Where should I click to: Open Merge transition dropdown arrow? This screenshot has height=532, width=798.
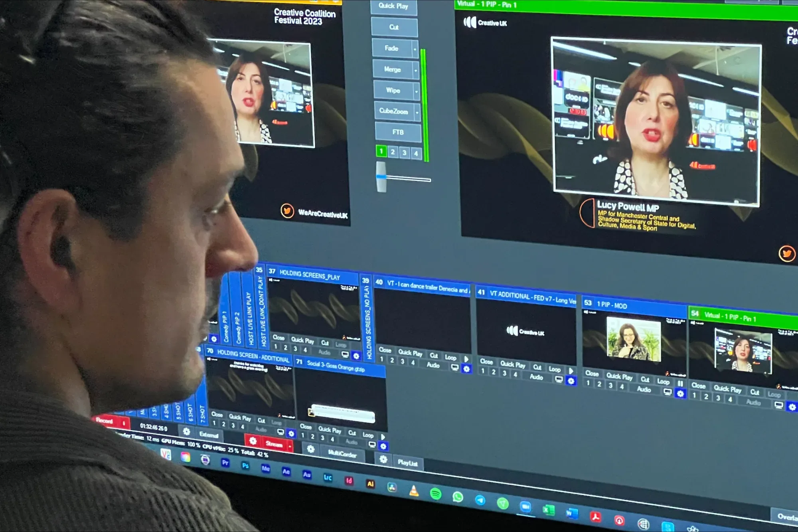coord(416,71)
